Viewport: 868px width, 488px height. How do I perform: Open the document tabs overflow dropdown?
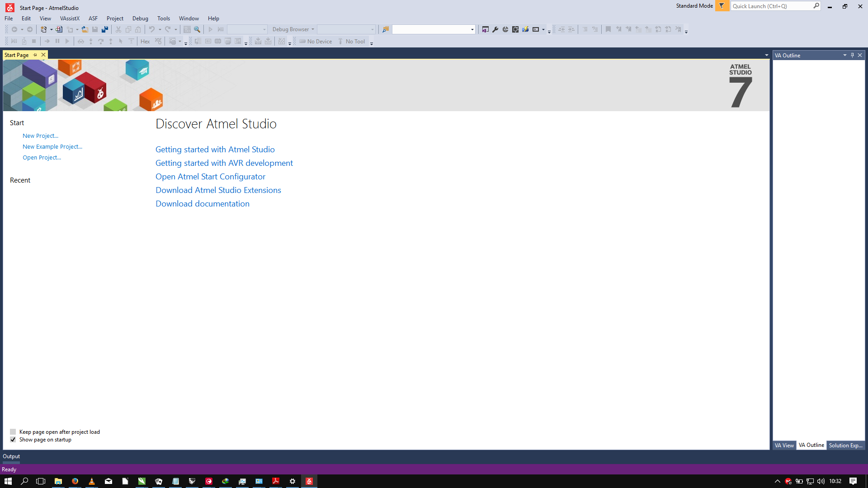click(767, 55)
